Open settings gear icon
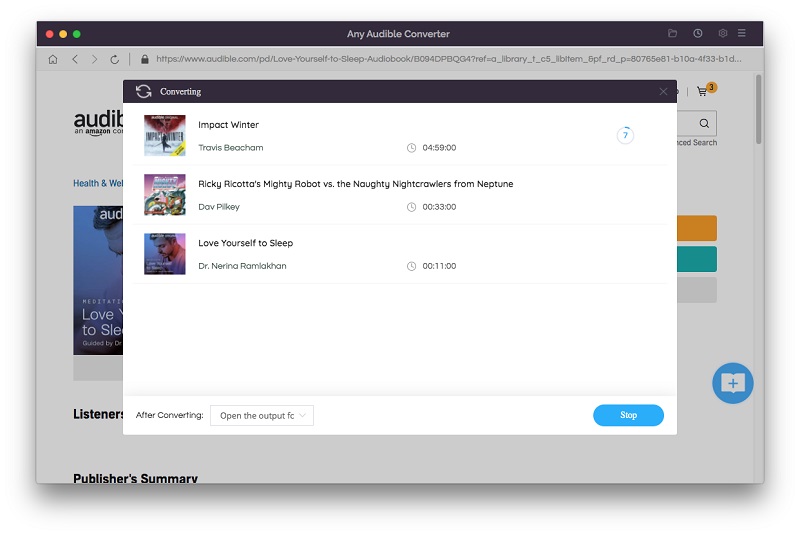800x535 pixels. point(722,33)
